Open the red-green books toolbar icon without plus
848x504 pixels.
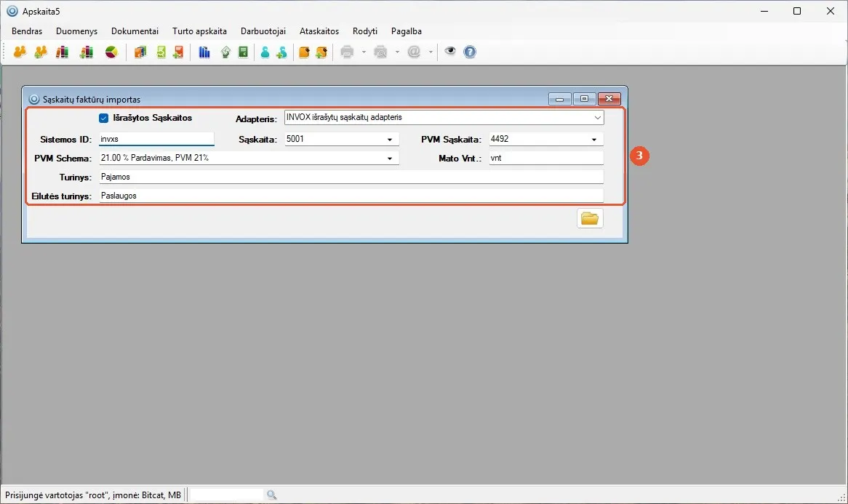click(x=63, y=52)
